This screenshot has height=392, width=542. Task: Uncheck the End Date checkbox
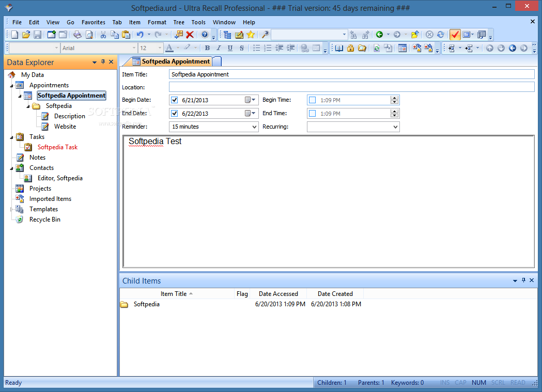tap(175, 113)
